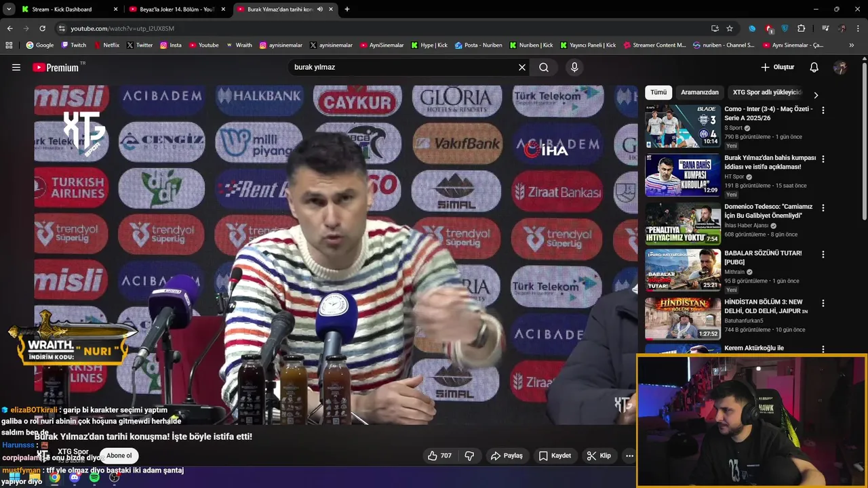Open 'Burak Yılmaz'dan bahis kumpası' video title

[x=770, y=162]
